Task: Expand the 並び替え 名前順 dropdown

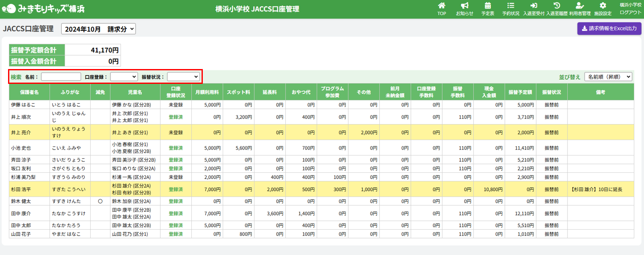Action: [x=608, y=77]
